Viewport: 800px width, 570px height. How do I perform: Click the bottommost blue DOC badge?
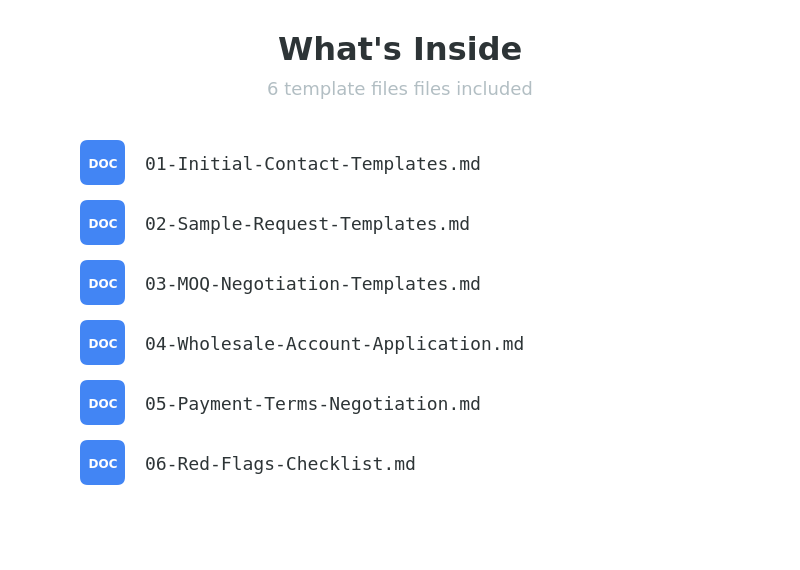point(102,463)
